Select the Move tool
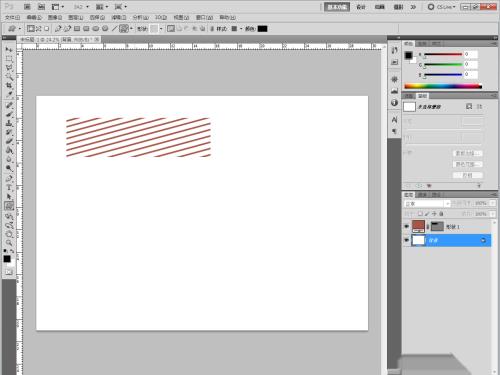 pos(9,50)
